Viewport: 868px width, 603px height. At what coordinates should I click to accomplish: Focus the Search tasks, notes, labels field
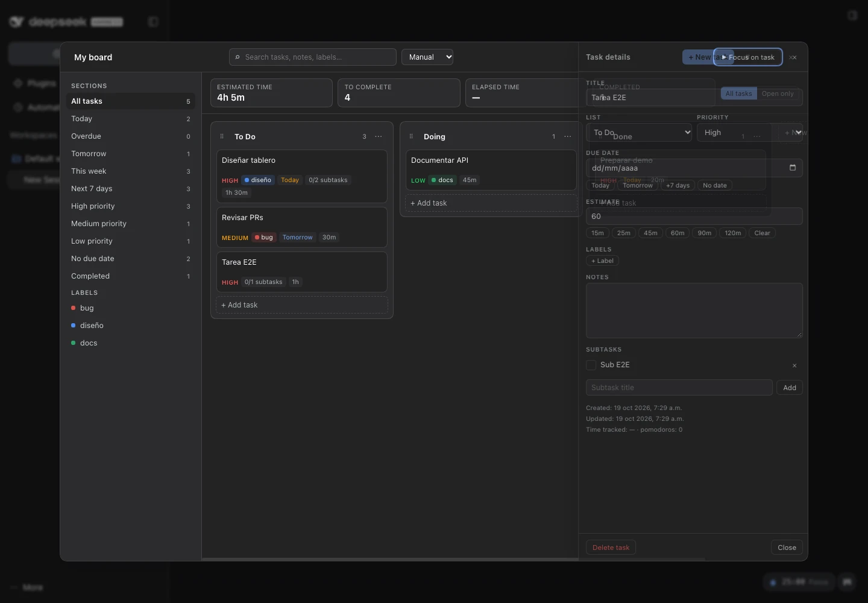click(313, 57)
